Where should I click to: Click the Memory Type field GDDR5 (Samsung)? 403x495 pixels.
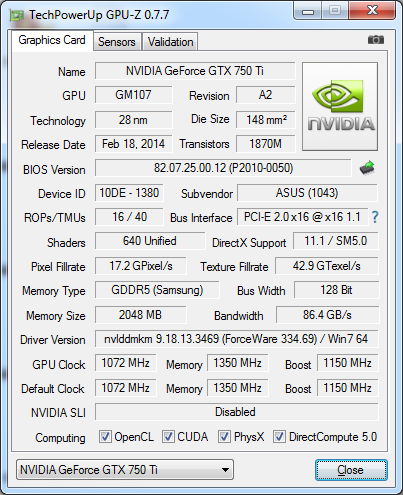tap(157, 290)
